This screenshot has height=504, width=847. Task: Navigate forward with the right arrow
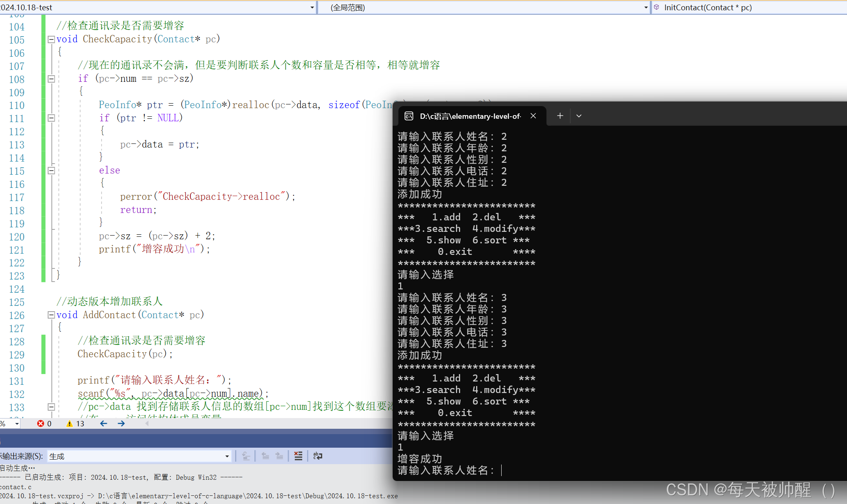pos(121,423)
